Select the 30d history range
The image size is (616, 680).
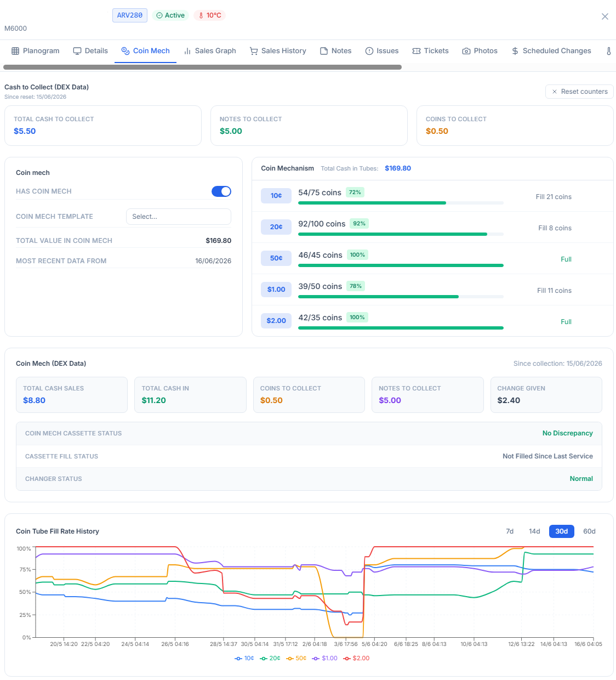(x=562, y=531)
